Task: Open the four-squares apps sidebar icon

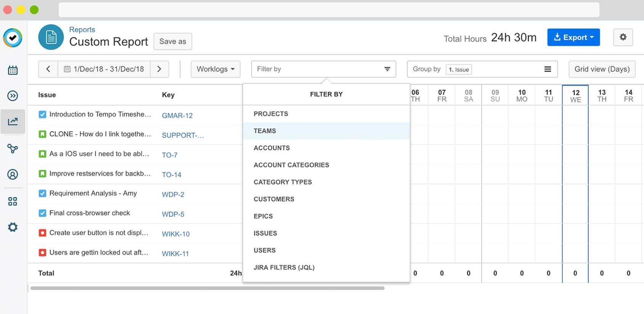Action: (x=13, y=201)
